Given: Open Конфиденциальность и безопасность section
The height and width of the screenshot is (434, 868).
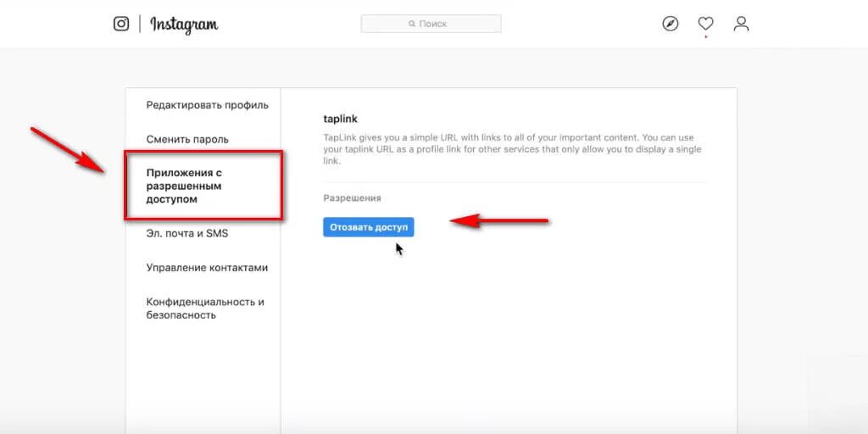Looking at the screenshot, I should (x=205, y=309).
